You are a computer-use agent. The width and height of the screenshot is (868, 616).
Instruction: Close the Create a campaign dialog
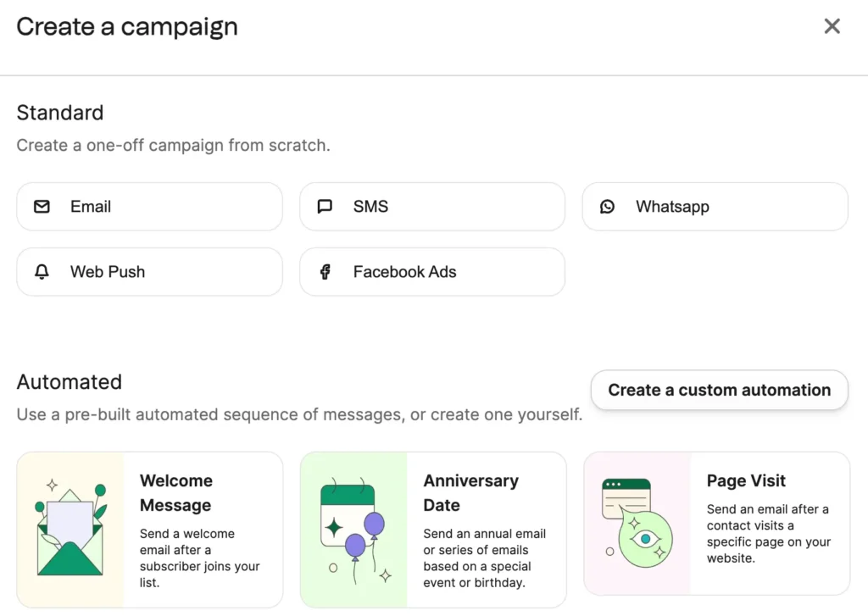[x=832, y=26]
